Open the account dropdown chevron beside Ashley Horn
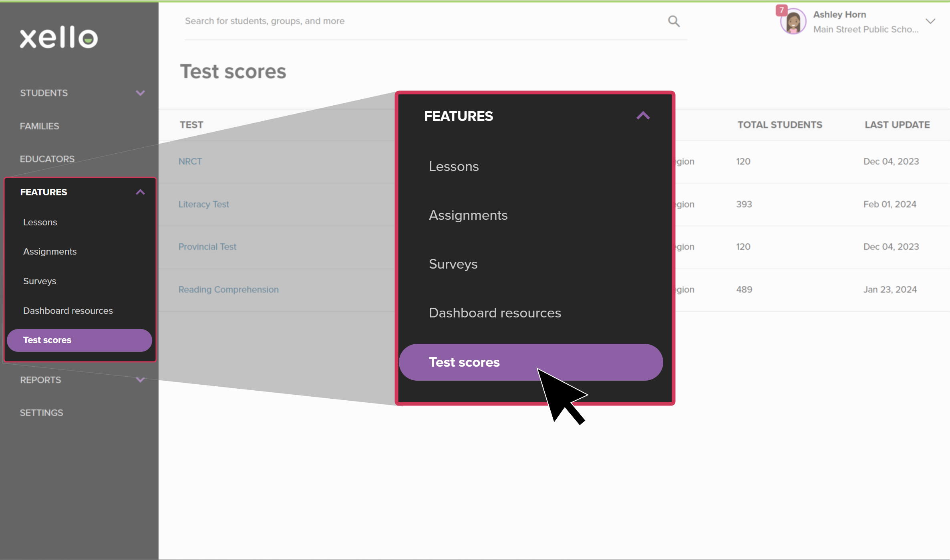This screenshot has width=950, height=560. point(930,21)
